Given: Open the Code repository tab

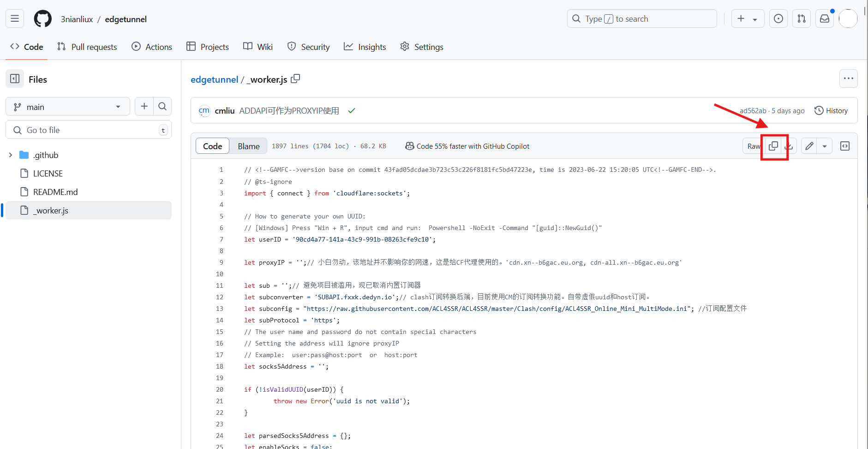Looking at the screenshot, I should pyautogui.click(x=27, y=47).
